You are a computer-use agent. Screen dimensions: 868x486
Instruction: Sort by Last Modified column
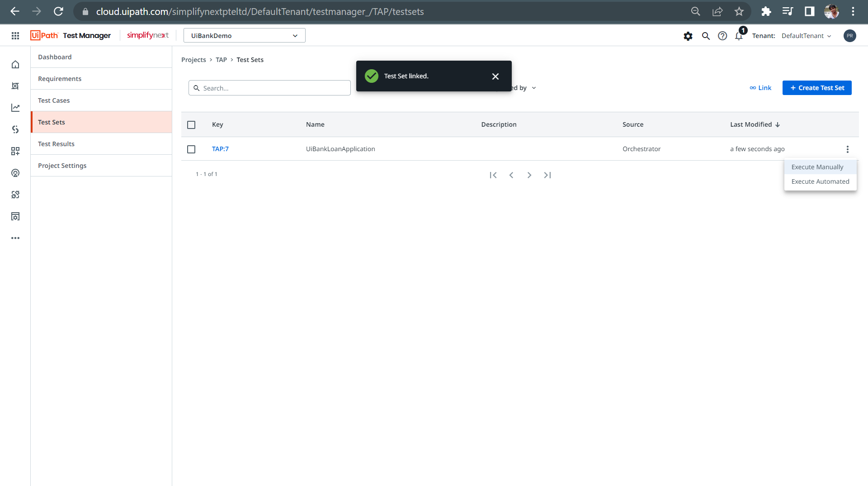click(755, 124)
